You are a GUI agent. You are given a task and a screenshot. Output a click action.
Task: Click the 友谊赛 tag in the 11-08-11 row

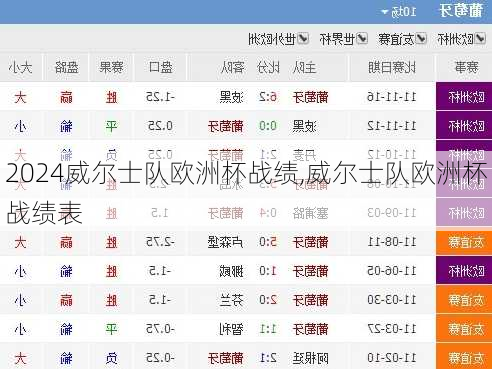point(464,242)
